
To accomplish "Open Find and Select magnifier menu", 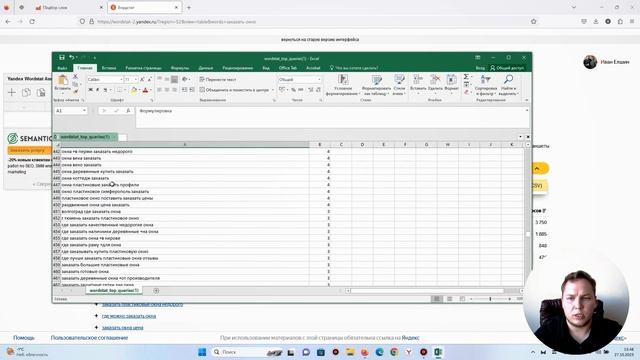I will click(509, 85).
